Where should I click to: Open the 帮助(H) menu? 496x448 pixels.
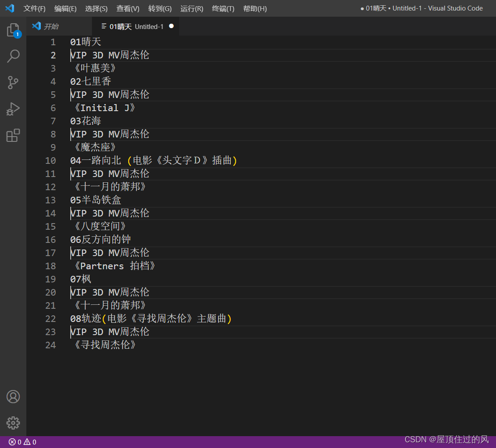tap(255, 8)
